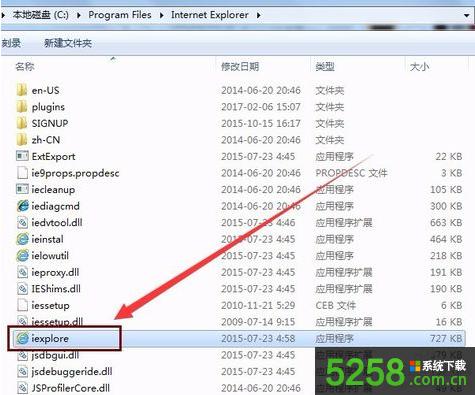This screenshot has width=475, height=395.
Task: Select the ExtExport application icon
Action: (x=22, y=156)
